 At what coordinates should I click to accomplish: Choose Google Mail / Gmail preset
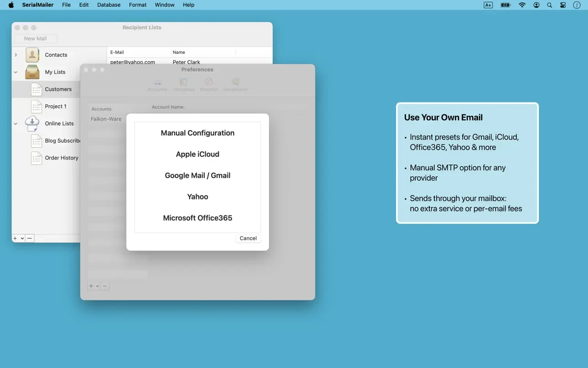pos(198,176)
